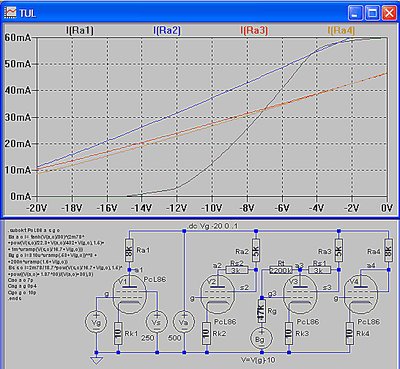Select the Bg behavioral source symbol
Screen dimensions: 400x369
[261, 338]
